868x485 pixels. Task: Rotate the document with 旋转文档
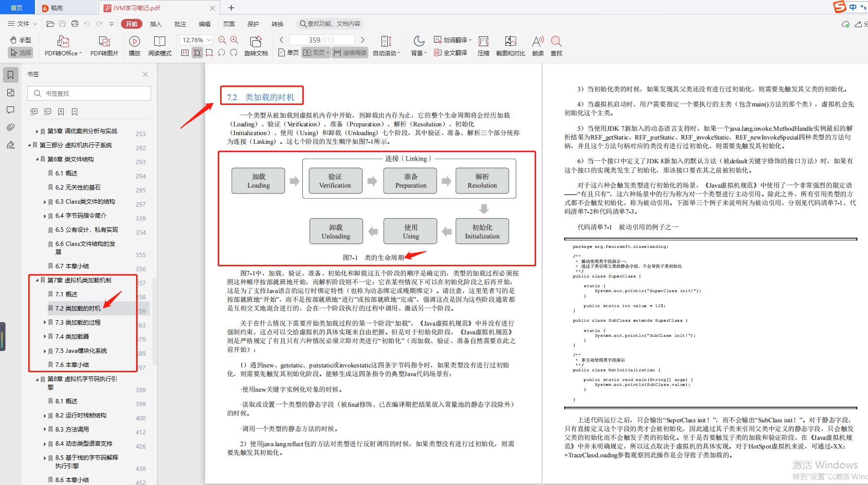(256, 46)
